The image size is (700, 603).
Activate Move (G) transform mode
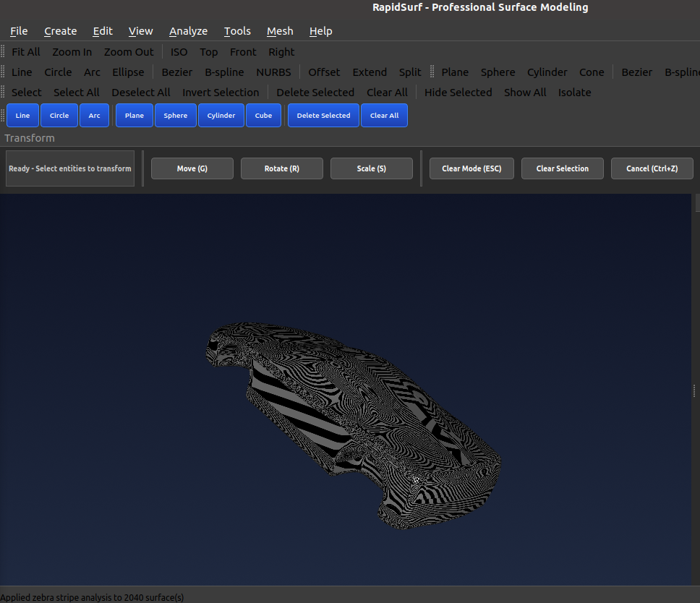(192, 168)
